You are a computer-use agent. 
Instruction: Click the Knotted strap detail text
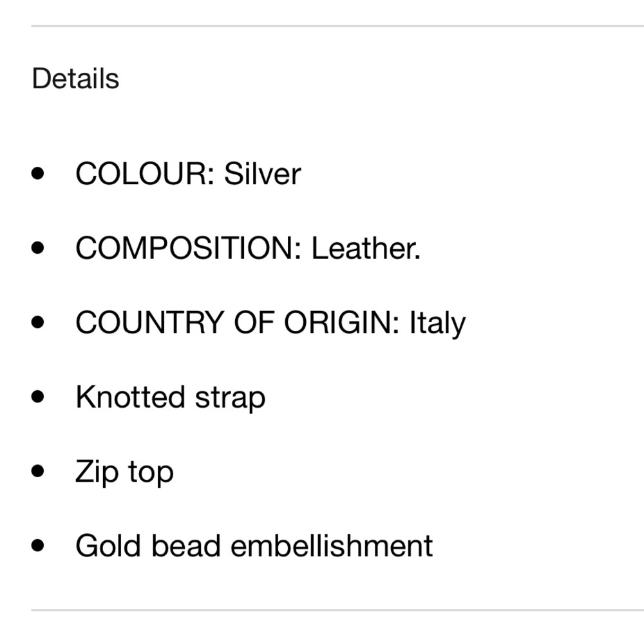coord(170,397)
